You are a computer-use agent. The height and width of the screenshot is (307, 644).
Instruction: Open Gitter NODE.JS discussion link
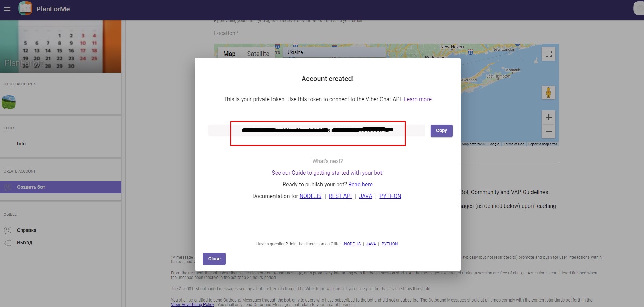(352, 244)
